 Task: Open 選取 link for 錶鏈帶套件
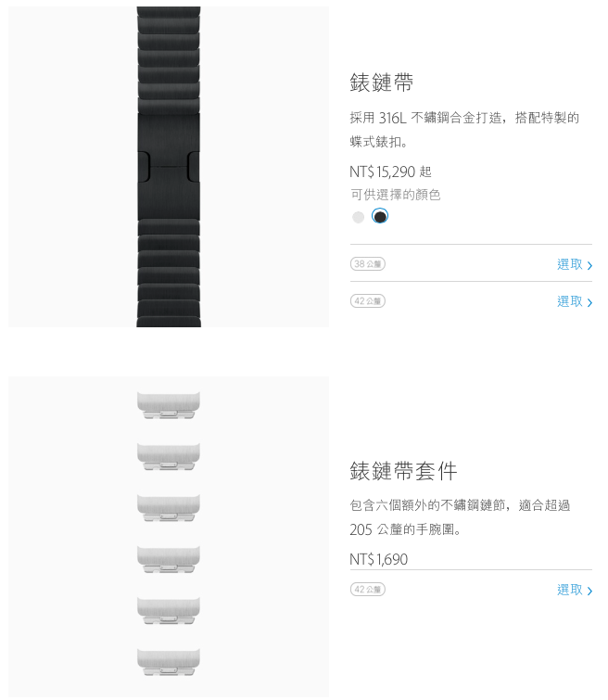570,590
